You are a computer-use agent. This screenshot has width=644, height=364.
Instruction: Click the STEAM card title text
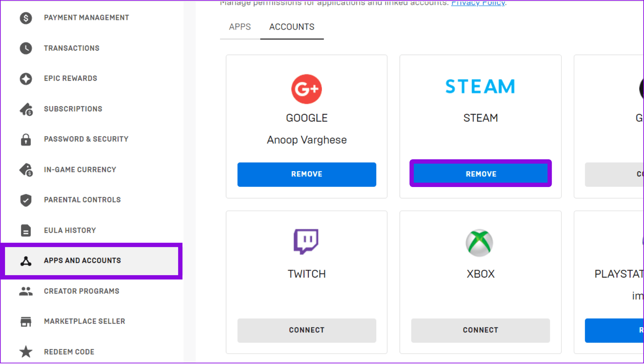(481, 118)
